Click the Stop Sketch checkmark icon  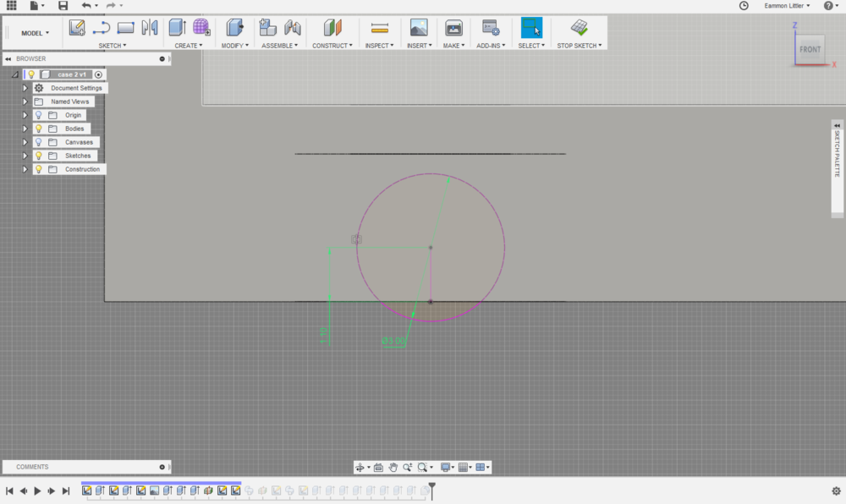pos(579,28)
